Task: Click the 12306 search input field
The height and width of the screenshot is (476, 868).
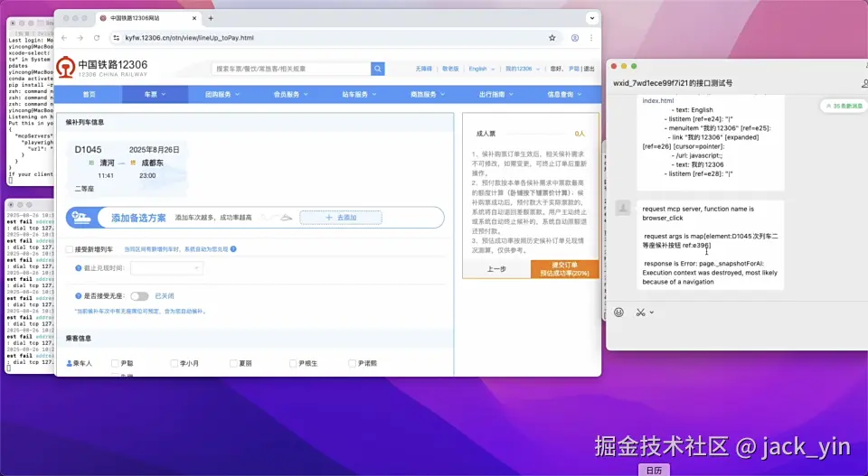Action: (x=291, y=69)
